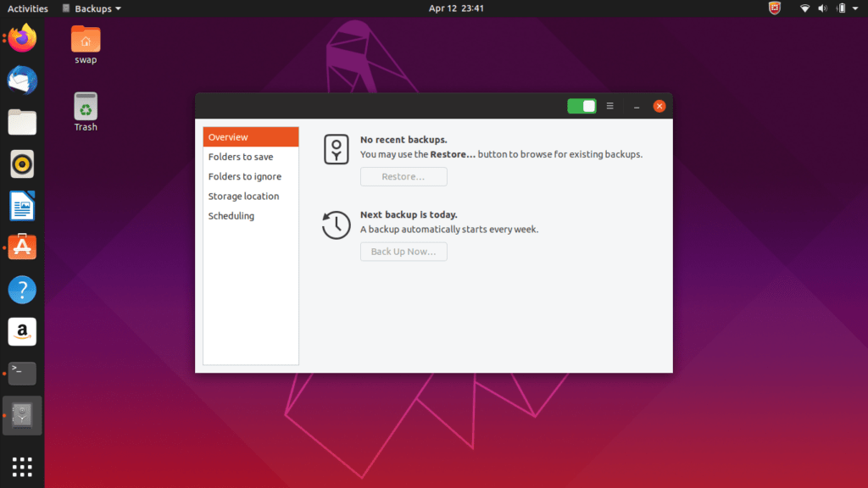Launch the Terminal from the dock

21,373
